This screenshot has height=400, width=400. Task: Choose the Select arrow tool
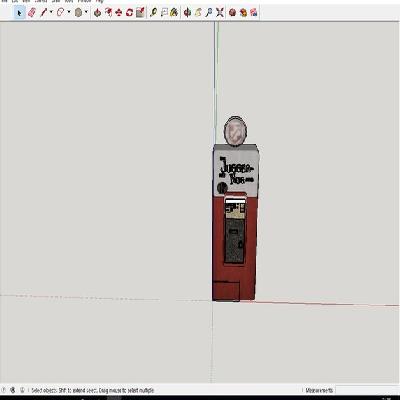point(19,13)
